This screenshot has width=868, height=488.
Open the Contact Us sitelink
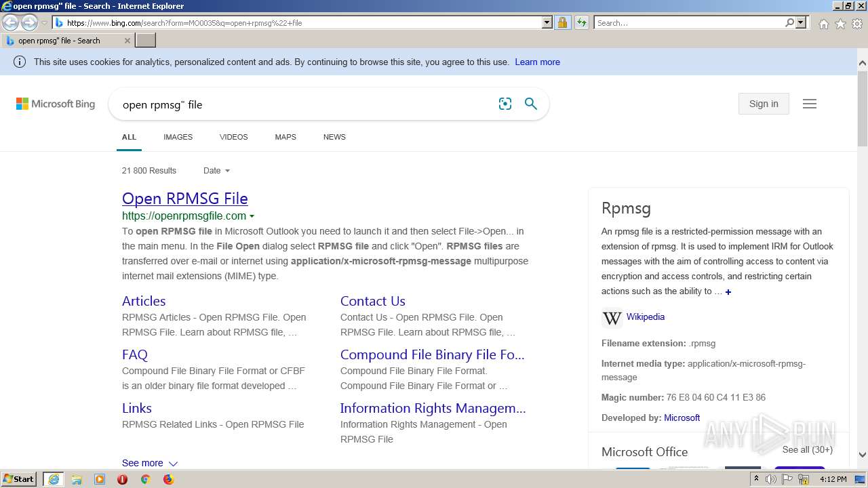373,301
